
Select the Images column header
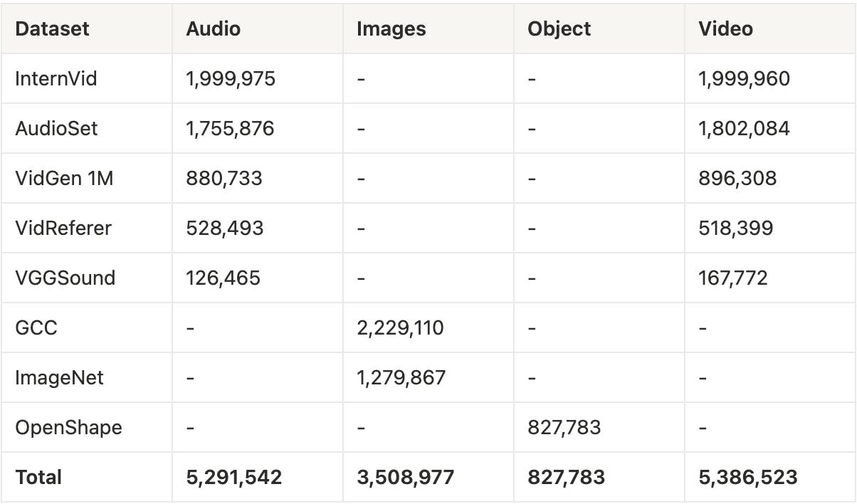(x=391, y=28)
